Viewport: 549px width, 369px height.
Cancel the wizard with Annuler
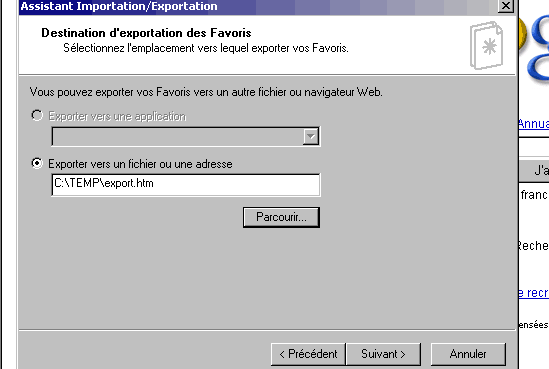(468, 354)
